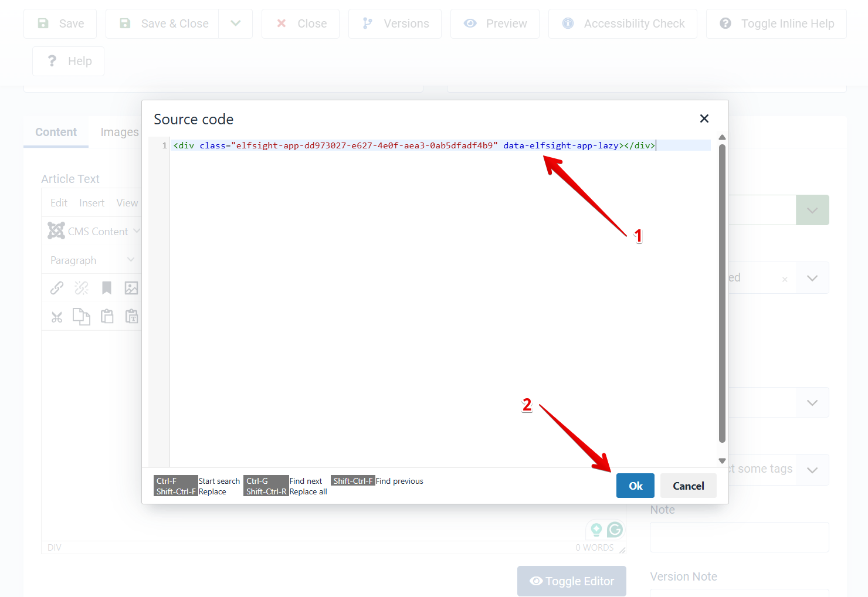This screenshot has height=597, width=868.
Task: Click the Preview button
Action: click(495, 23)
